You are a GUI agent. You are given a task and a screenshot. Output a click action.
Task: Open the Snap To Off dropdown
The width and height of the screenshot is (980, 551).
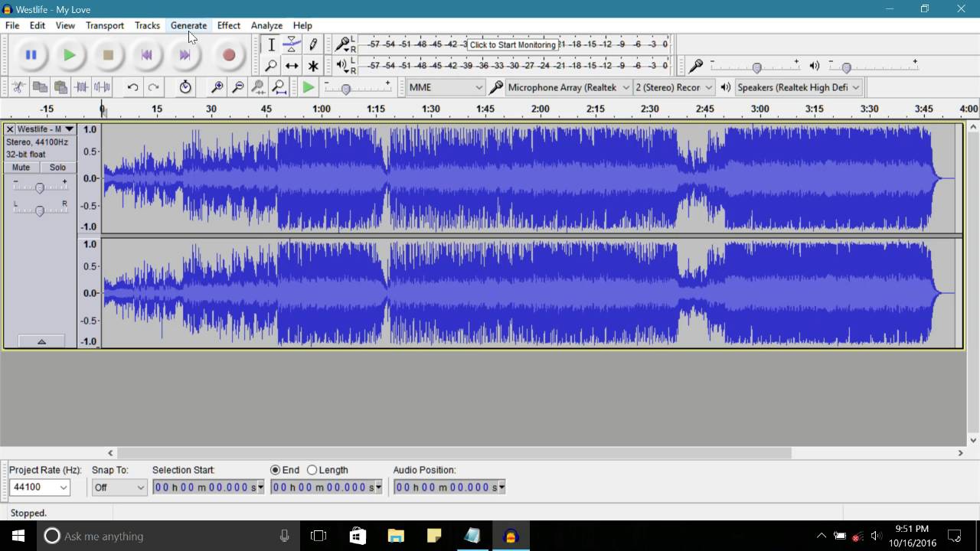pyautogui.click(x=119, y=487)
